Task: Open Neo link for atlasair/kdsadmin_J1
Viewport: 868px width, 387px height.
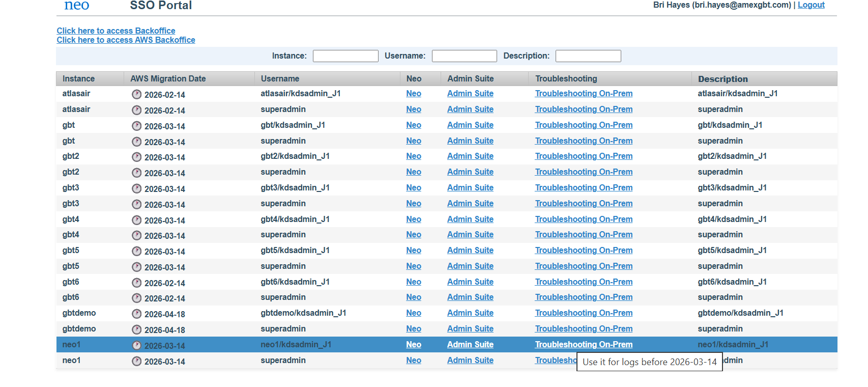Action: [414, 93]
